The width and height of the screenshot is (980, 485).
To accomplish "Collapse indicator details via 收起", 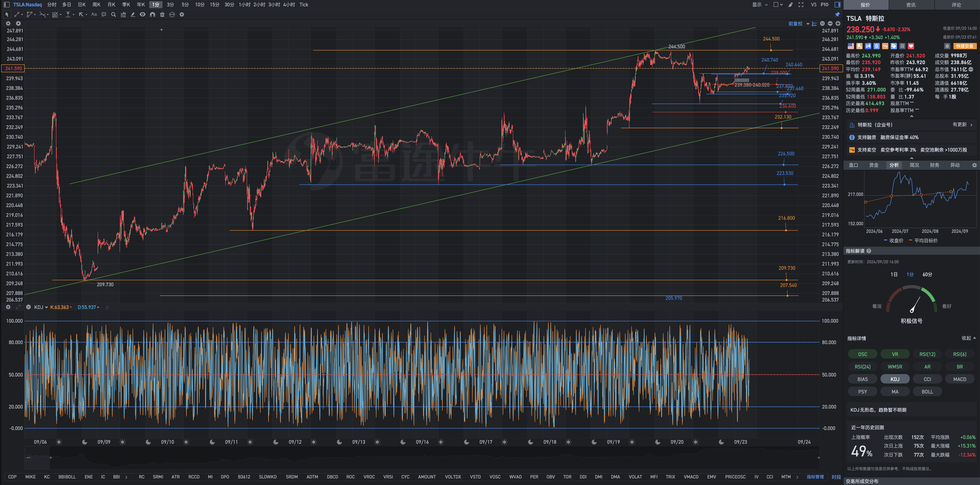I will pyautogui.click(x=968, y=338).
